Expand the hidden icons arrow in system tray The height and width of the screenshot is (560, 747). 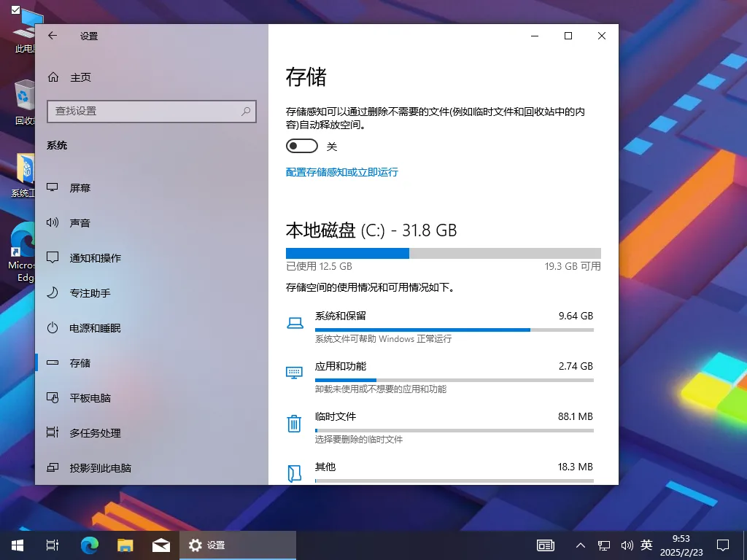pyautogui.click(x=580, y=545)
